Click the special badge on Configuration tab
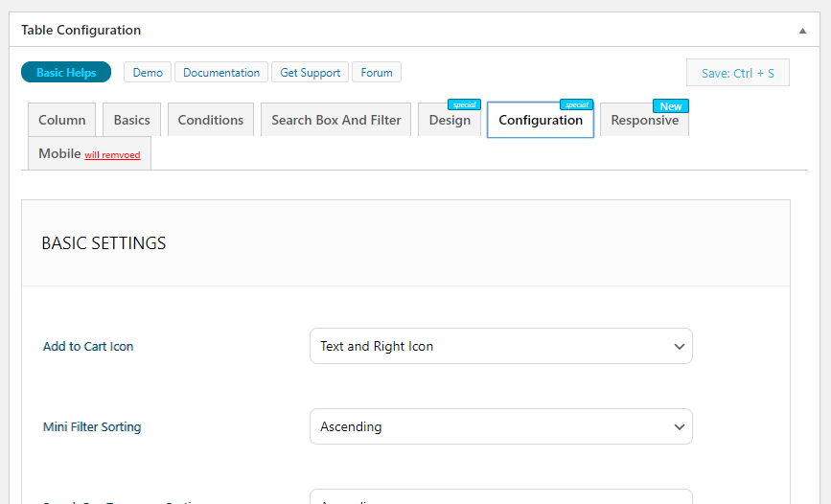This screenshot has width=831, height=504. (x=577, y=104)
